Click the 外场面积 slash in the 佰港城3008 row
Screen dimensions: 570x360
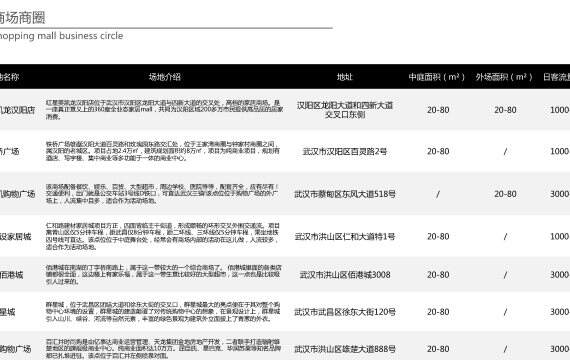click(505, 275)
